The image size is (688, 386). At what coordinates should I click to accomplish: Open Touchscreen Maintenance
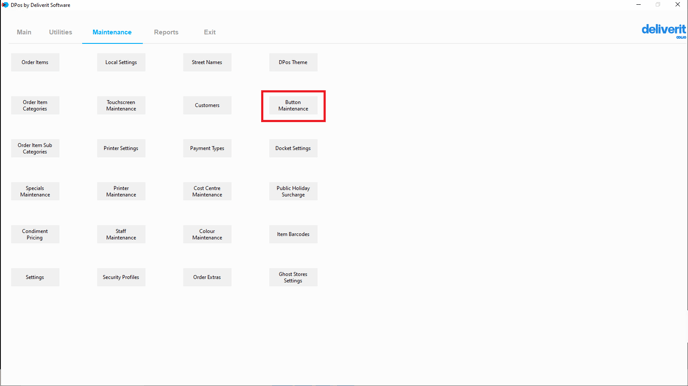point(121,105)
